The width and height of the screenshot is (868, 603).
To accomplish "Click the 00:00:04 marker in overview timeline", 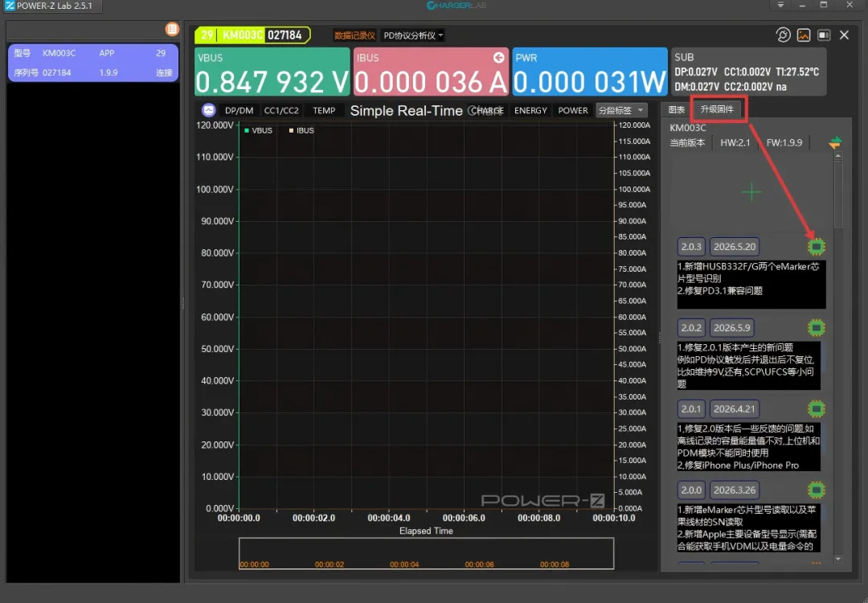I will 404,564.
